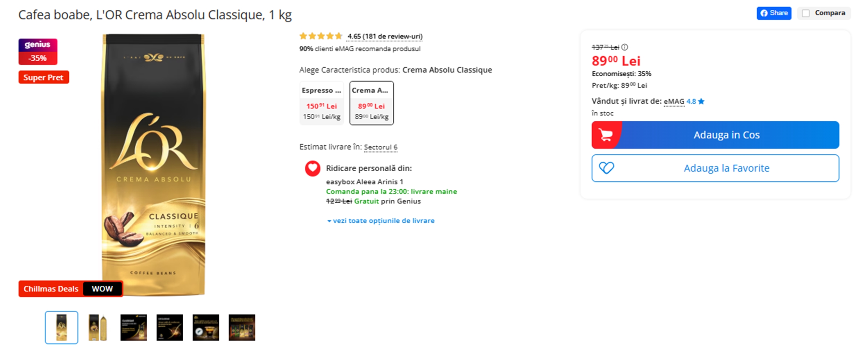Click the Chillmas Deals WOW badge

pos(70,289)
